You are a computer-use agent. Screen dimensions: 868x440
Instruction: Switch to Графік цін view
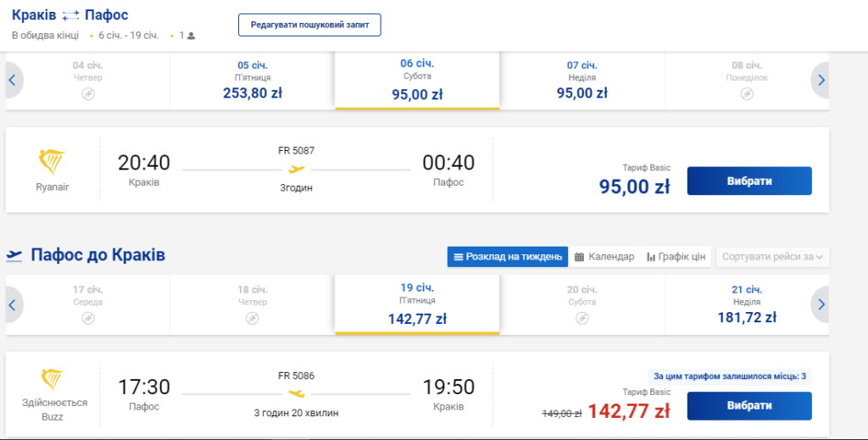tap(676, 257)
